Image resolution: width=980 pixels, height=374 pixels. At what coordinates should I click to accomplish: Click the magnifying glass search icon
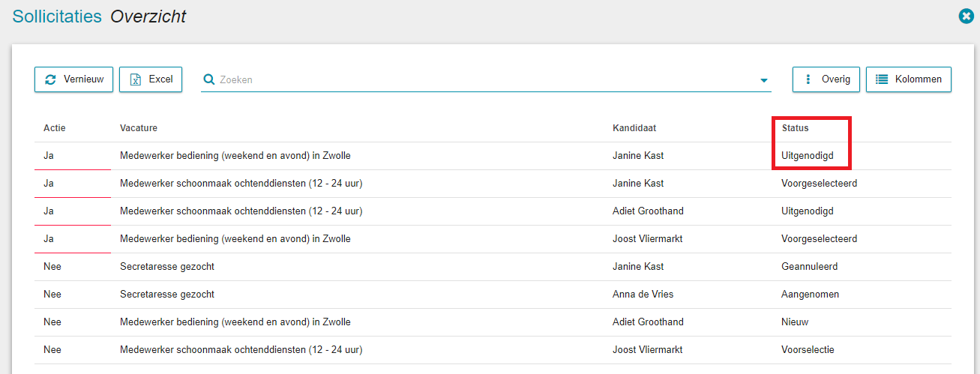(x=209, y=79)
